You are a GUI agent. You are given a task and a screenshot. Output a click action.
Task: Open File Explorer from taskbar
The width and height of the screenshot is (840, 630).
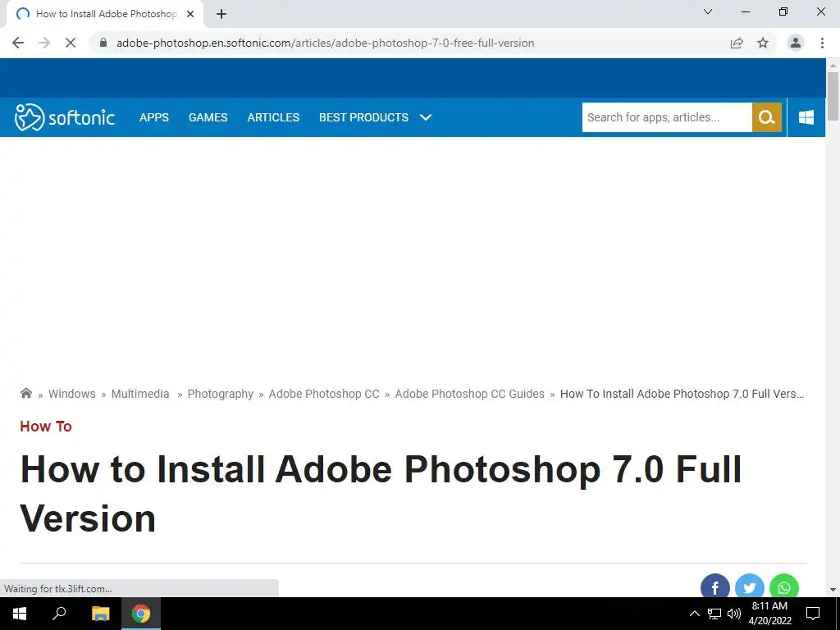100,614
